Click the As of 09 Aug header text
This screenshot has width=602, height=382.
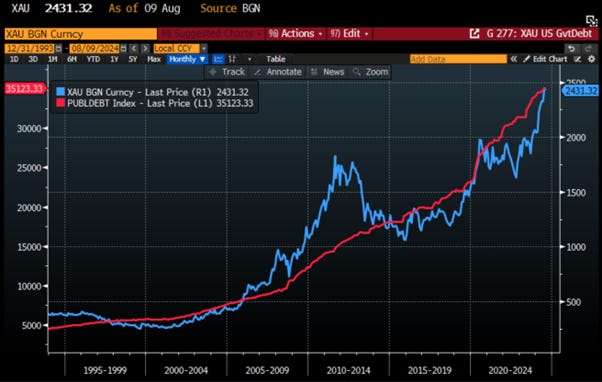(144, 8)
